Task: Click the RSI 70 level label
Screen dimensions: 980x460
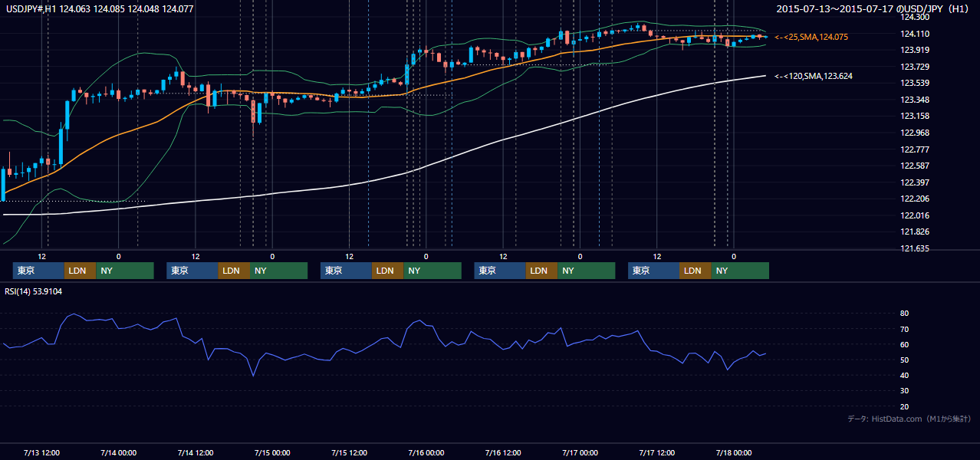Action: tap(904, 329)
